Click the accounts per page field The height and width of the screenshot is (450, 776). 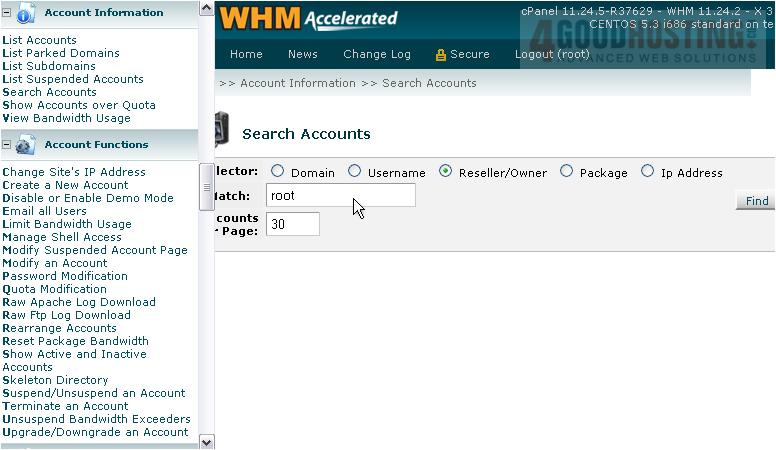[x=293, y=224]
